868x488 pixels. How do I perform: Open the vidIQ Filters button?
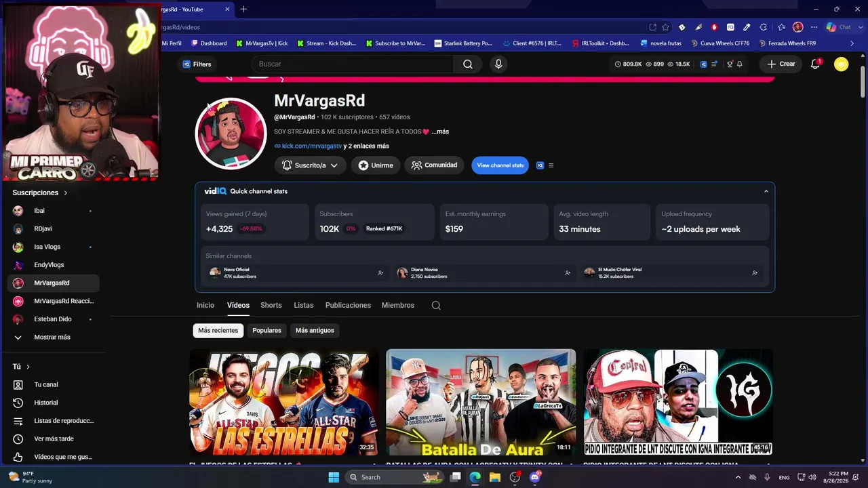(197, 64)
